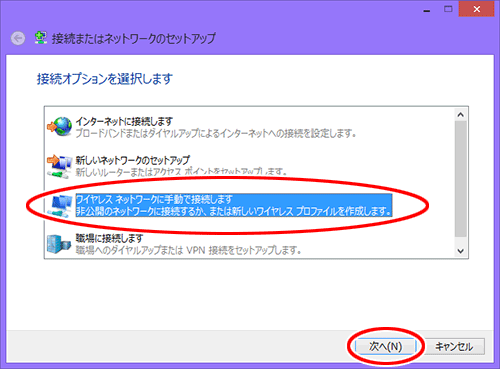Select the globe icon for internet connection

click(60, 126)
